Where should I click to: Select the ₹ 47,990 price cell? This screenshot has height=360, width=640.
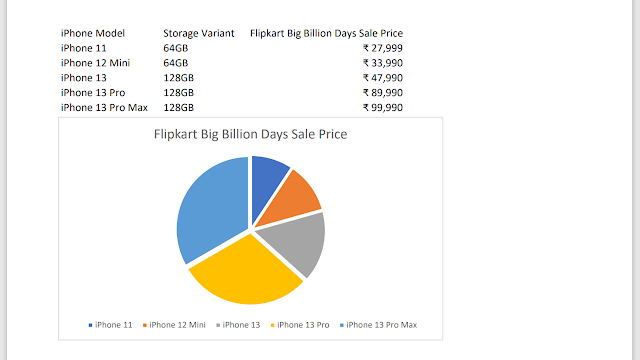[382, 78]
